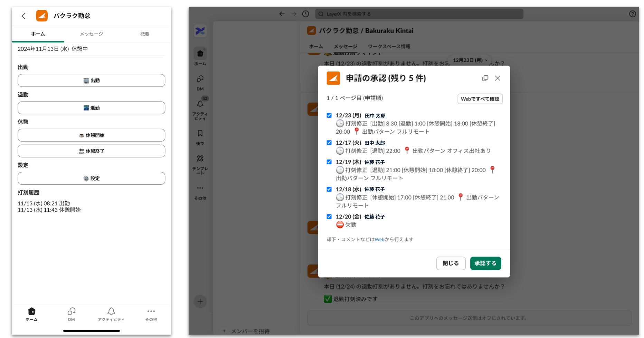This screenshot has width=644, height=338.
Task: Open DM in the desktop sidebar
Action: tap(200, 83)
